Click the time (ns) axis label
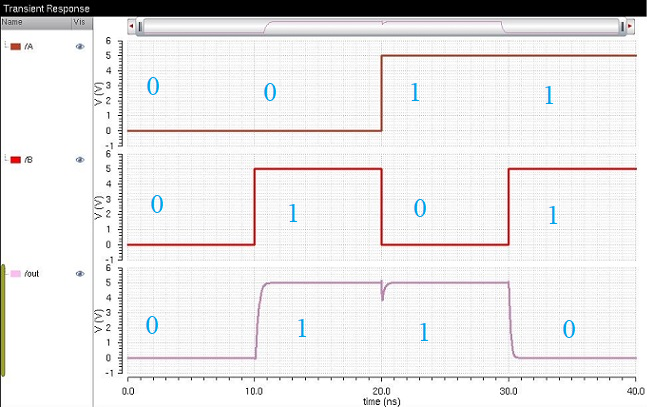Viewport: 647px width, 407px height. pyautogui.click(x=381, y=399)
